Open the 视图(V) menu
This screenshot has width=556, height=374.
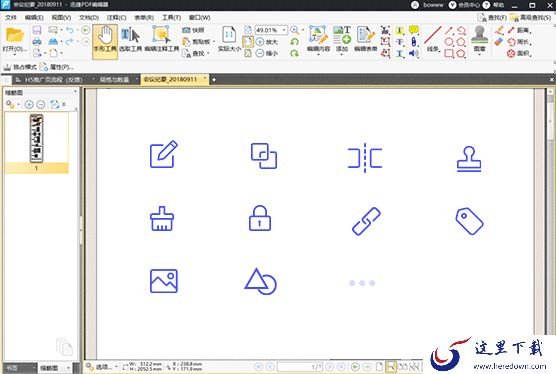pos(61,17)
